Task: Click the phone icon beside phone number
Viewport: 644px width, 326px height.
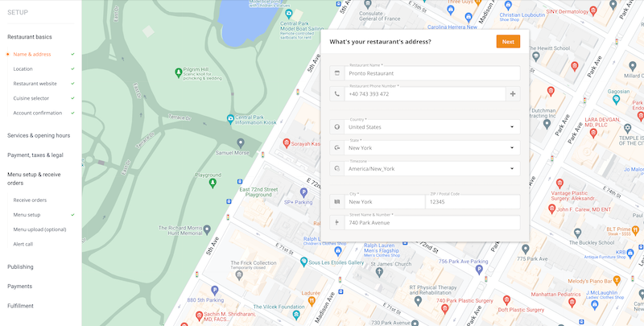Action: (337, 94)
